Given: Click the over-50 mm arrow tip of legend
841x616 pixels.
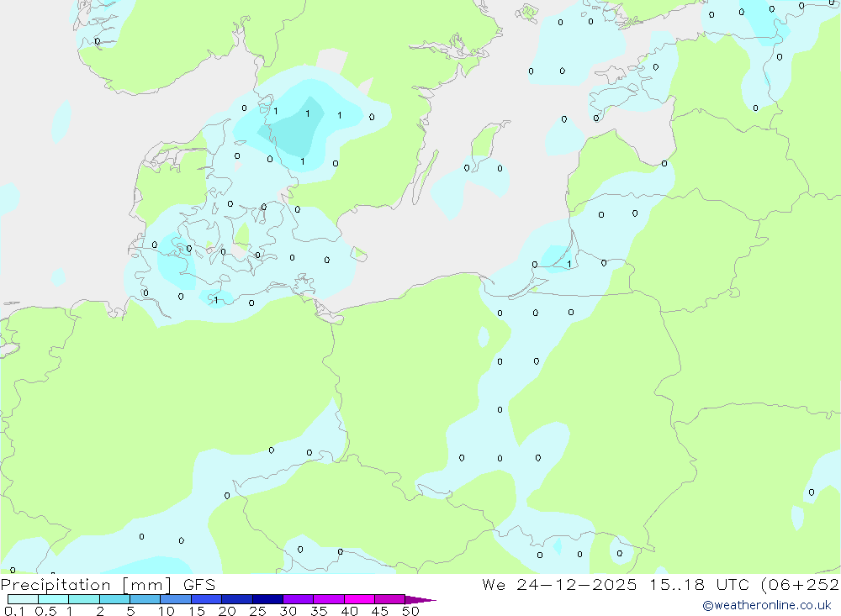Looking at the screenshot, I should 420,600.
